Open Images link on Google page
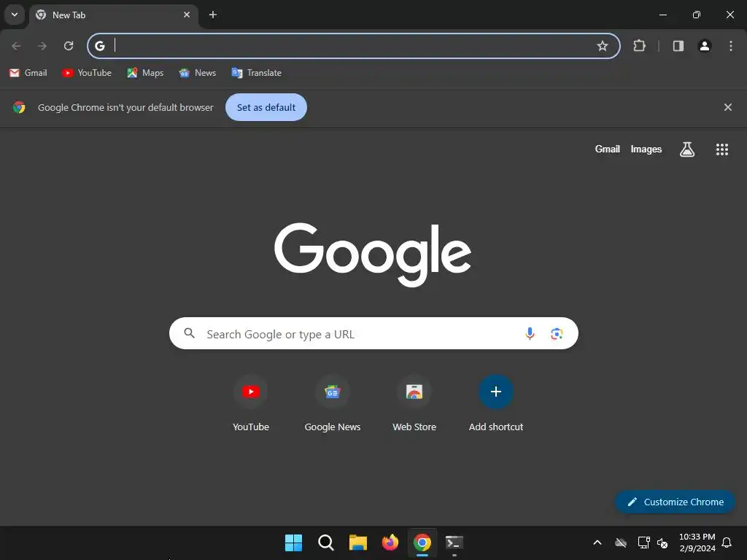This screenshot has width=747, height=560. (x=646, y=149)
